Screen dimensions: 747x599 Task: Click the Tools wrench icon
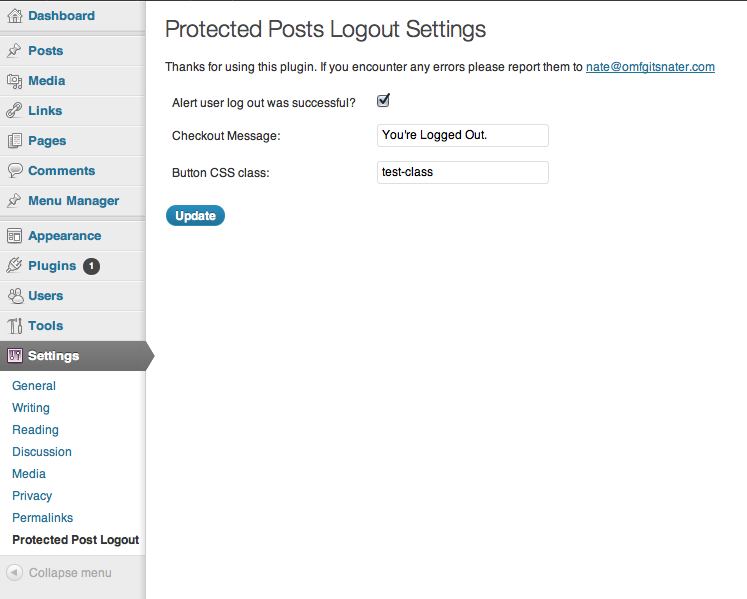(15, 326)
